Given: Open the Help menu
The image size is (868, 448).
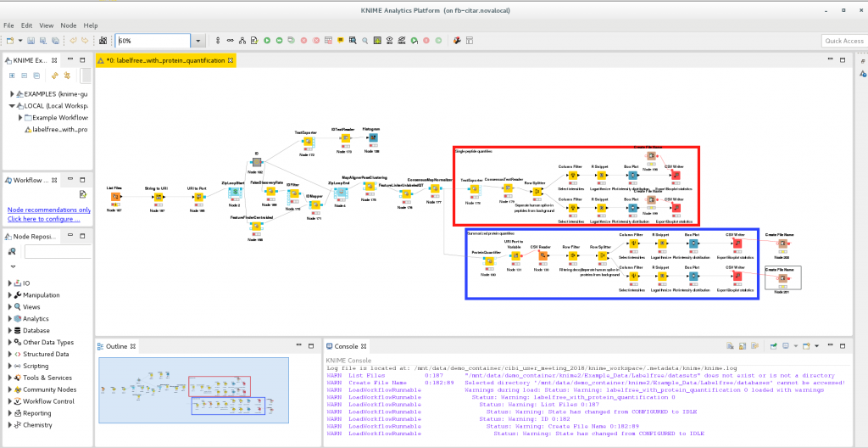Looking at the screenshot, I should click(x=91, y=25).
